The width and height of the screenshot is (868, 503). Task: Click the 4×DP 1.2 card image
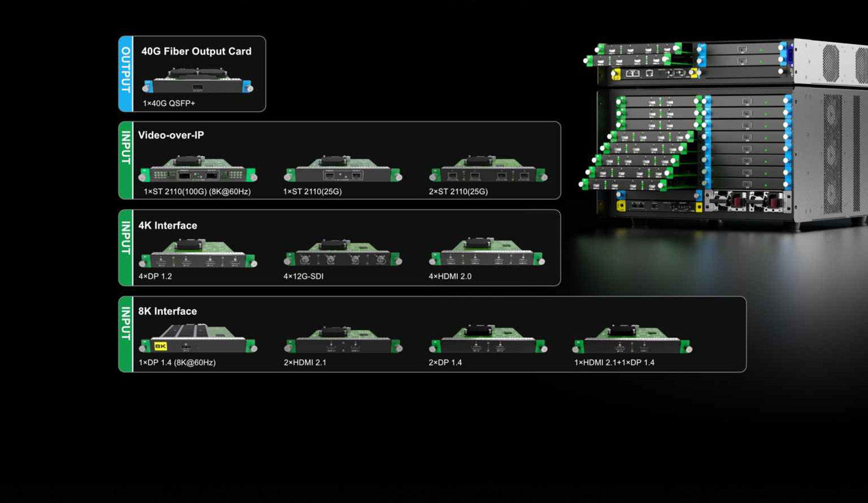click(198, 255)
